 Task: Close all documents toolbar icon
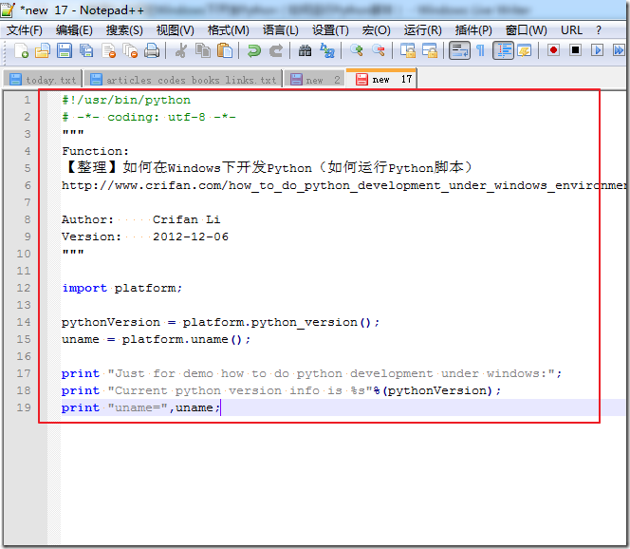130,51
